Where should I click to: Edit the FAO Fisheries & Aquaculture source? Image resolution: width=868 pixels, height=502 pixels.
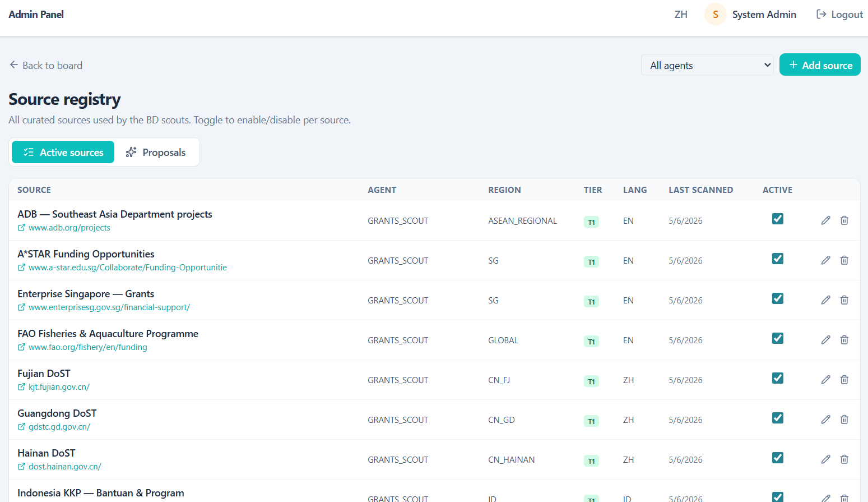(825, 340)
